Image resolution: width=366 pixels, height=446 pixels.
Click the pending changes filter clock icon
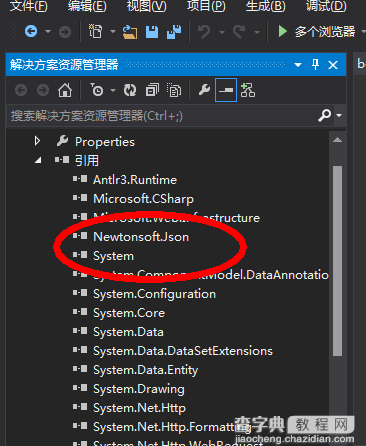[97, 90]
